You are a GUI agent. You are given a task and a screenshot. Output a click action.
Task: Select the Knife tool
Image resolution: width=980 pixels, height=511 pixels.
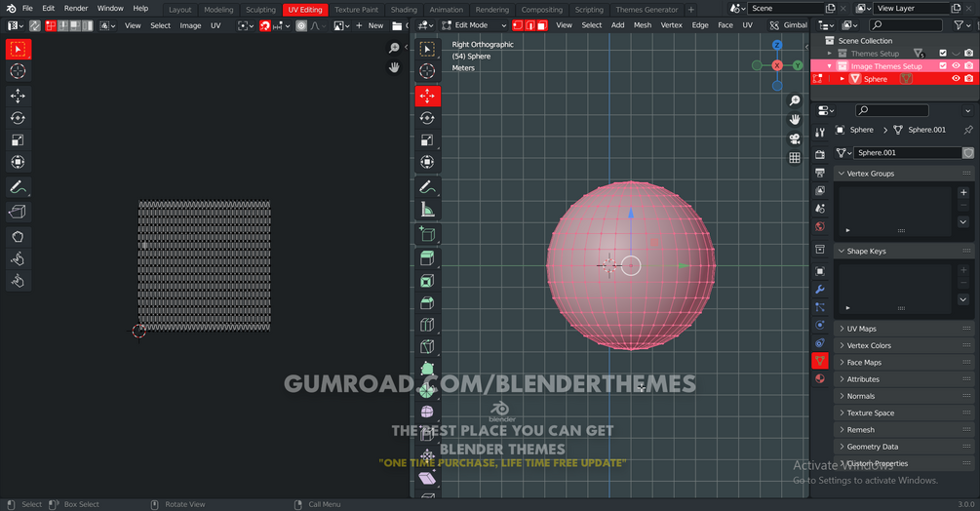pos(427,347)
